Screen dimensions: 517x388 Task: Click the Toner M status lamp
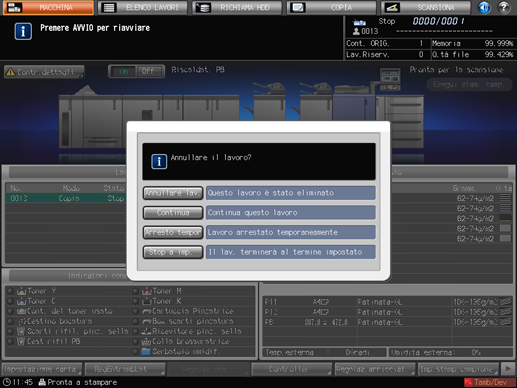[135, 291]
